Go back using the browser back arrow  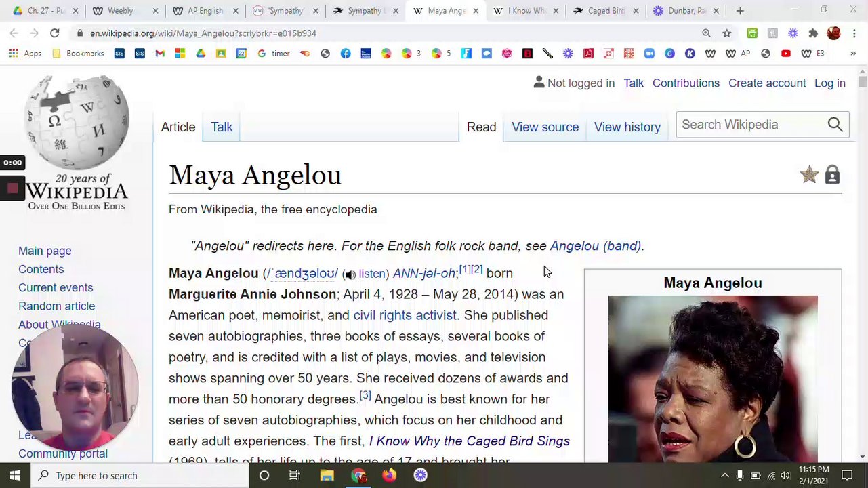pyautogui.click(x=14, y=33)
